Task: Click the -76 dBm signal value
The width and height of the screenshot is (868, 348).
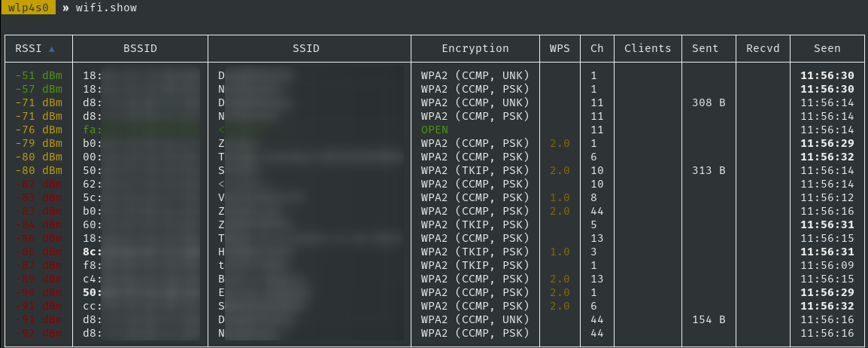Action: [38, 130]
